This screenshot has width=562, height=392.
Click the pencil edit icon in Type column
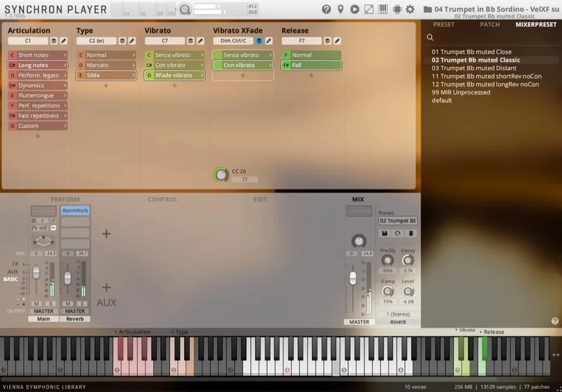(132, 41)
